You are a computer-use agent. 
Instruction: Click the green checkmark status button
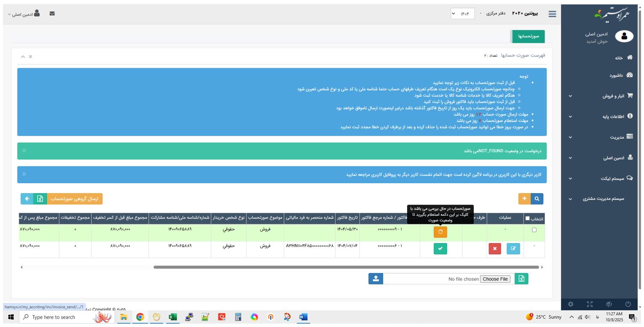[440, 249]
